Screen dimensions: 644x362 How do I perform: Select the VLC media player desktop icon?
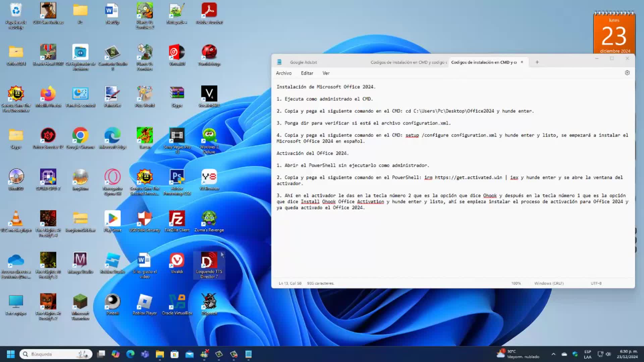[16, 219]
